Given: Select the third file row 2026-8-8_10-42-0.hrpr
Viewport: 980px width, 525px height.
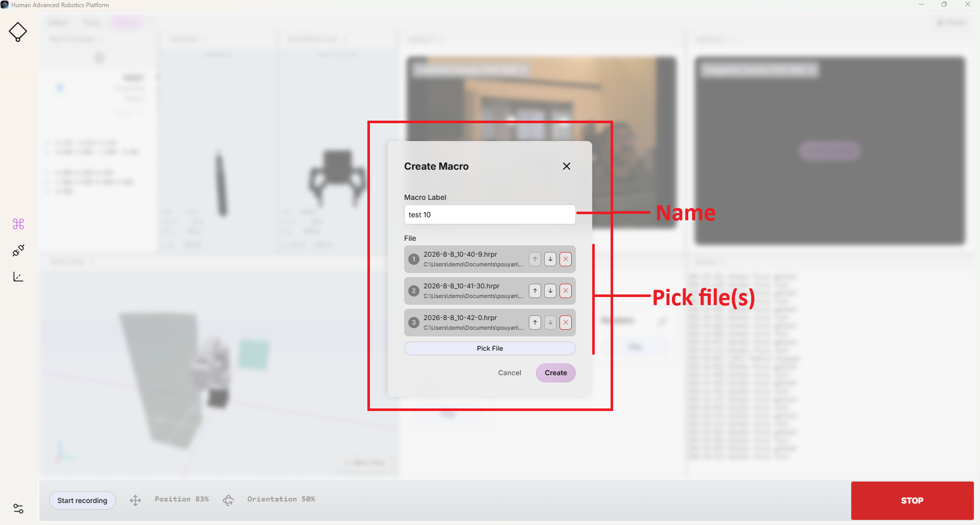Looking at the screenshot, I should click(489, 323).
